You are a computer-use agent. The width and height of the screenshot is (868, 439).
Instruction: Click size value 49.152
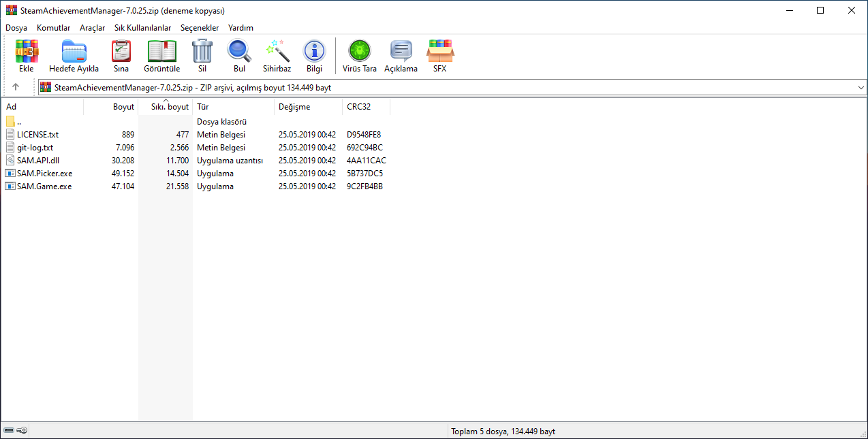click(123, 174)
